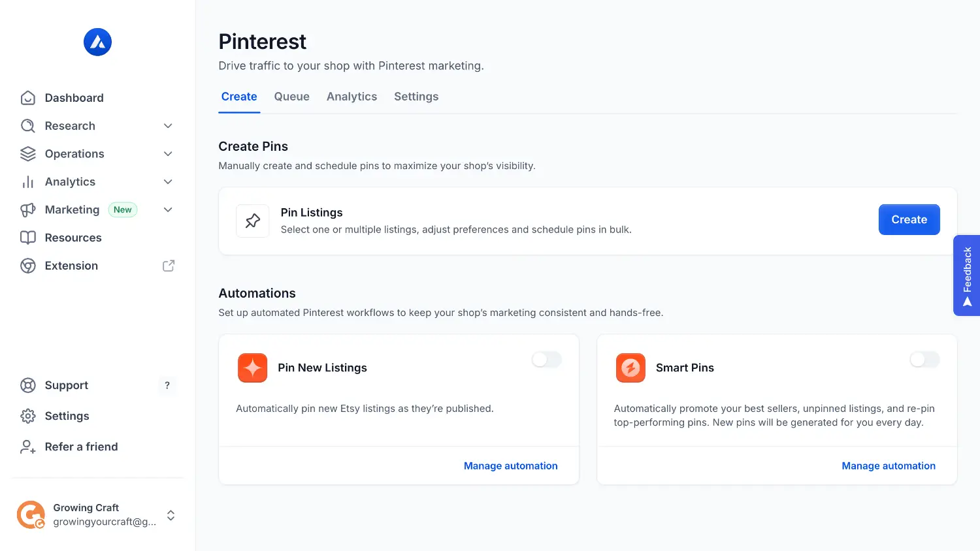The image size is (980, 551).
Task: Click the blue Create button
Action: (909, 219)
